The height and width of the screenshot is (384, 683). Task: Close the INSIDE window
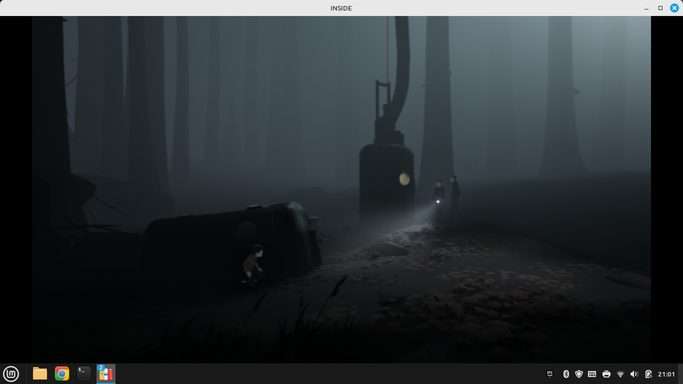pos(675,8)
